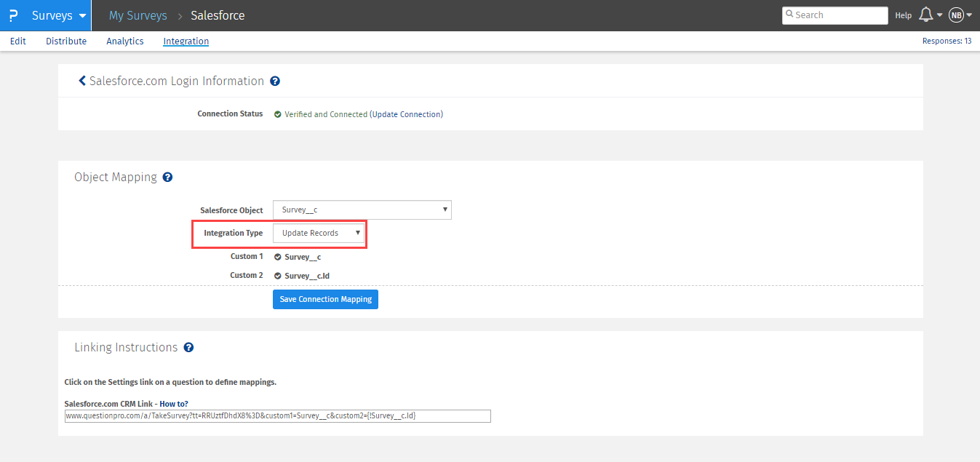The width and height of the screenshot is (980, 462).
Task: Open the Salesforce Object dropdown
Action: [362, 210]
